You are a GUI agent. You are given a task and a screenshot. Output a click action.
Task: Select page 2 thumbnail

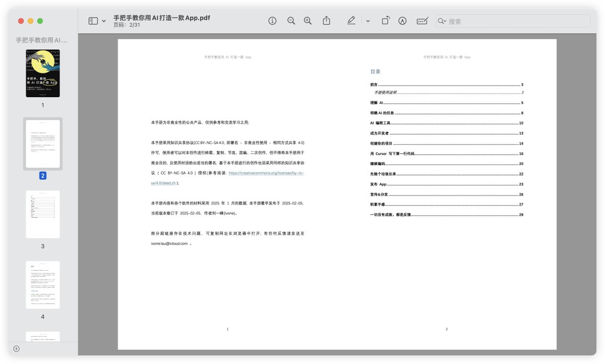click(x=43, y=144)
